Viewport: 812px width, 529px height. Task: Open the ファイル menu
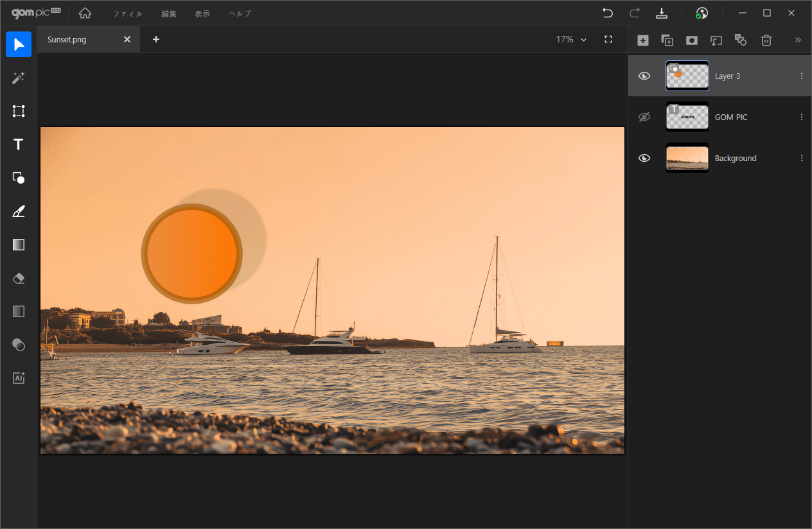tap(127, 13)
